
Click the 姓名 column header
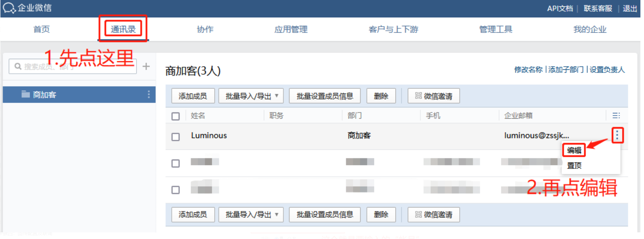[198, 116]
